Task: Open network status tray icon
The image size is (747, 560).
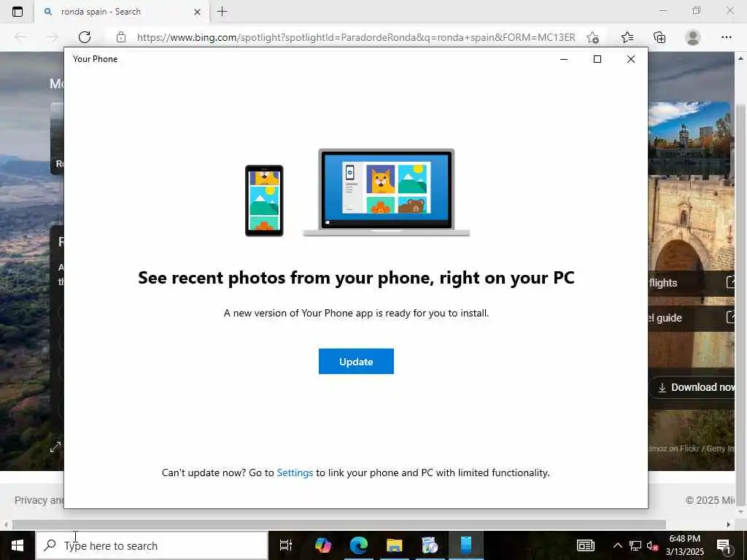Action: click(x=635, y=545)
